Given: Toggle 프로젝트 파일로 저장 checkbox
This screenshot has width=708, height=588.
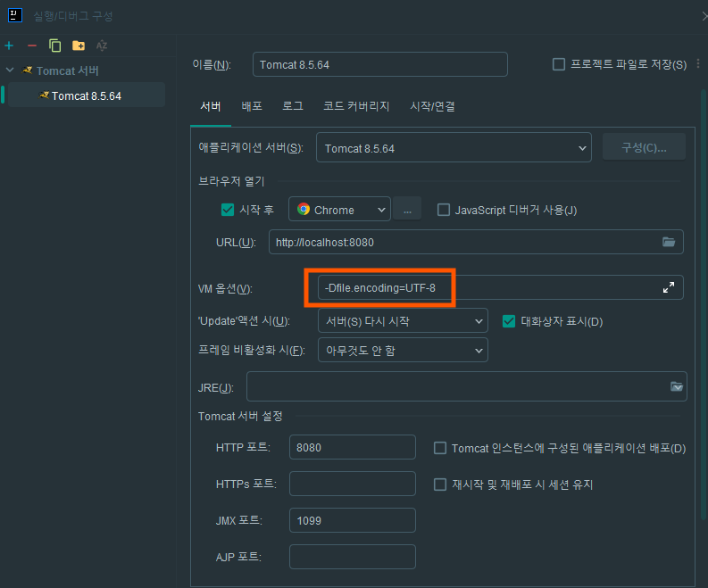Looking at the screenshot, I should (559, 64).
